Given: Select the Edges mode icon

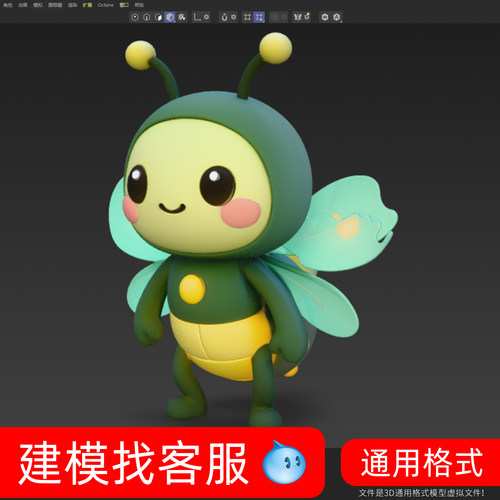Looking at the screenshot, I should coord(146,17).
